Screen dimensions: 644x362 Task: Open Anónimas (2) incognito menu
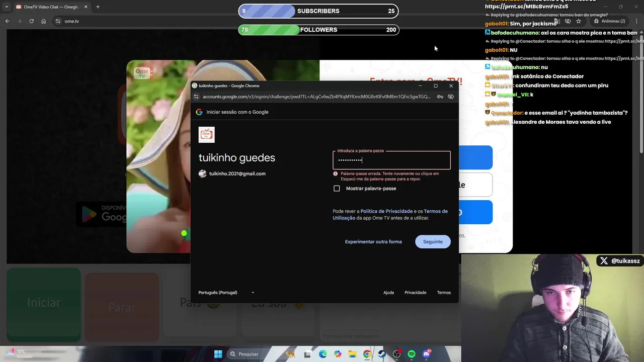pos(609,21)
